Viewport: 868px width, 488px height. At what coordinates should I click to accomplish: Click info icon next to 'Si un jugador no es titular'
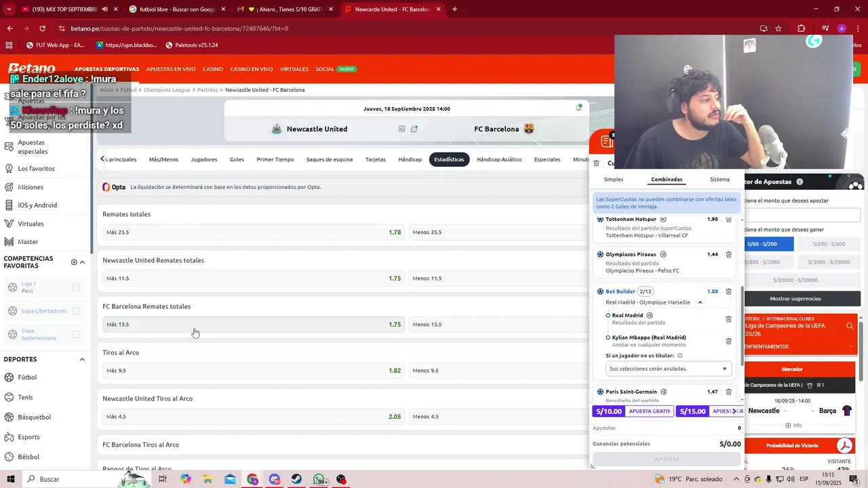click(x=679, y=356)
